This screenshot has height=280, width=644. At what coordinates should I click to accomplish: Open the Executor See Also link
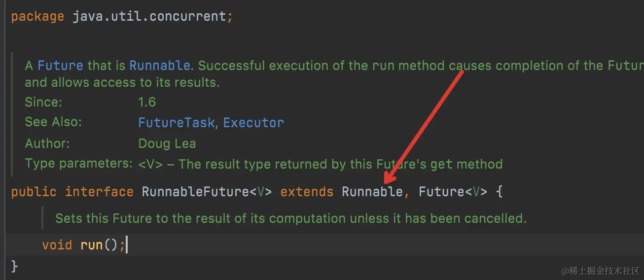(x=253, y=122)
